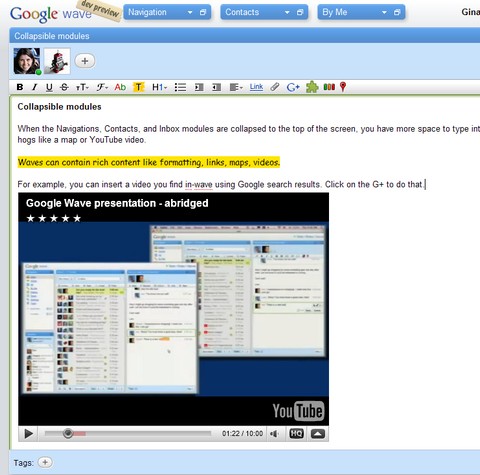Click the YouTube logo in video
480x475 pixels.
pos(298,411)
